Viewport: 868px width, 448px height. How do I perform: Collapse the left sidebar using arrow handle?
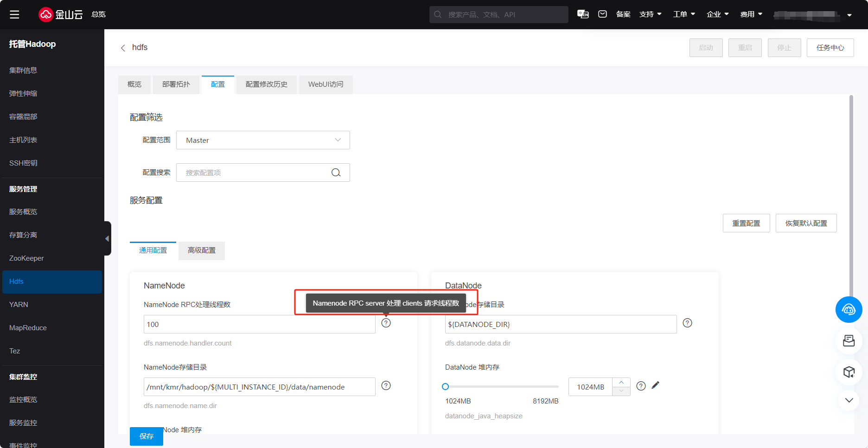click(107, 238)
